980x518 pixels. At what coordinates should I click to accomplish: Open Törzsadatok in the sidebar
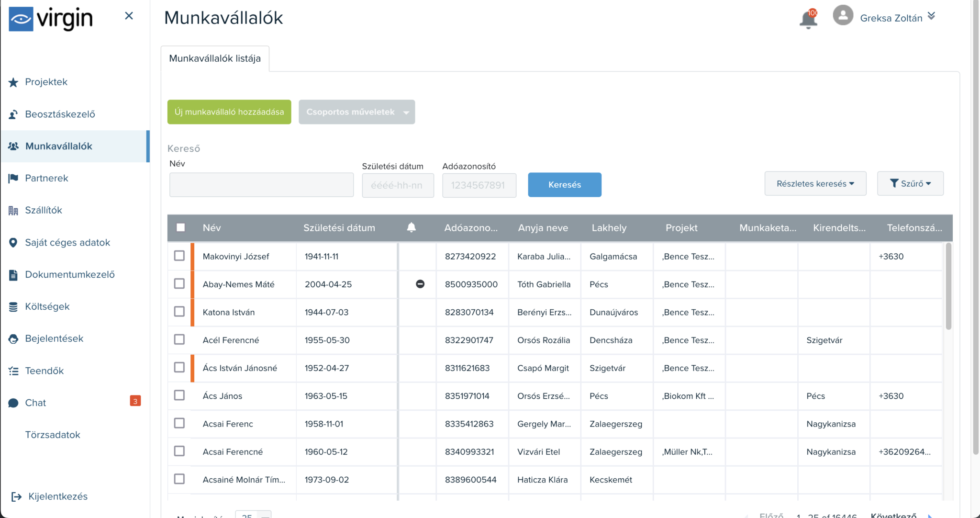53,435
